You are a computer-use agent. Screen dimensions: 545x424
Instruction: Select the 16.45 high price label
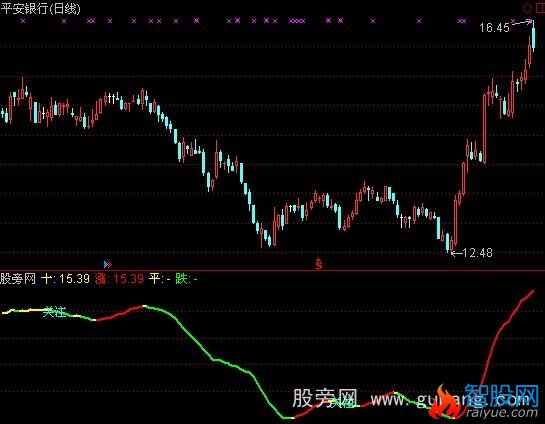pos(494,28)
